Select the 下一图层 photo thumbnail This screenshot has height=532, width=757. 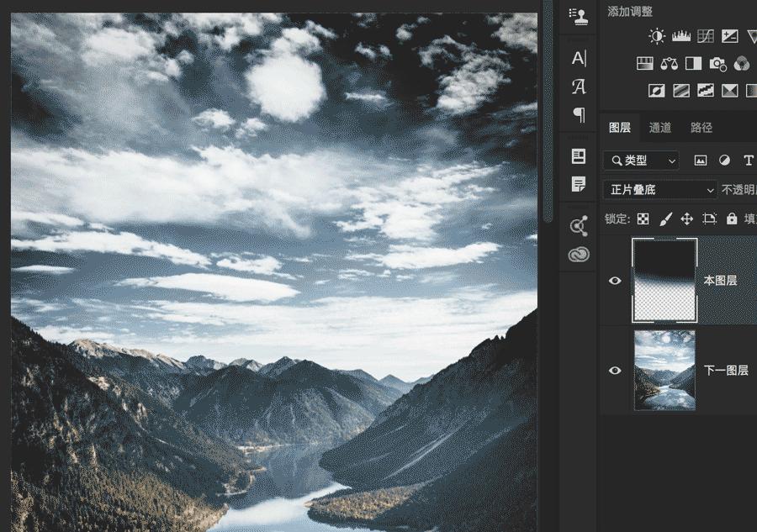pyautogui.click(x=664, y=371)
